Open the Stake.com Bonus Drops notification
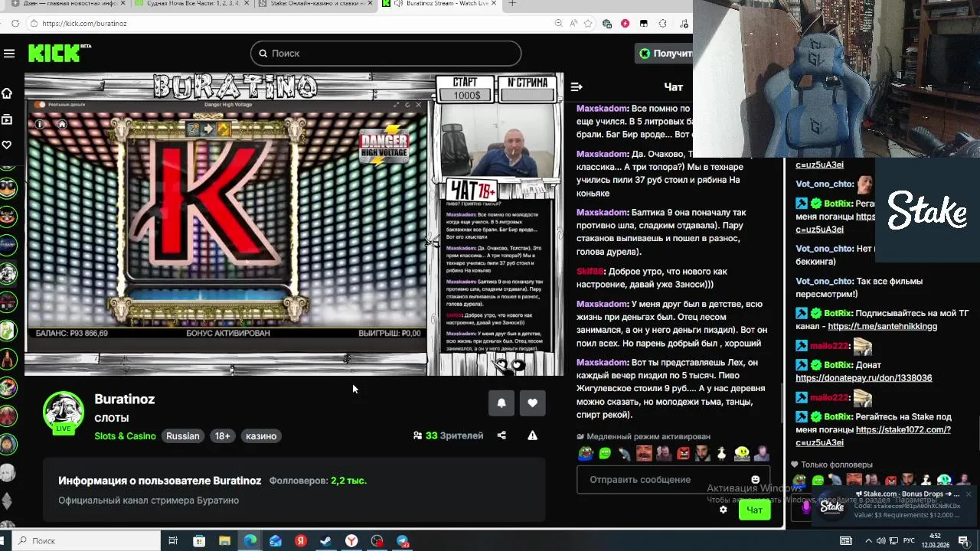Viewport: 980px width, 551px height. (x=896, y=505)
